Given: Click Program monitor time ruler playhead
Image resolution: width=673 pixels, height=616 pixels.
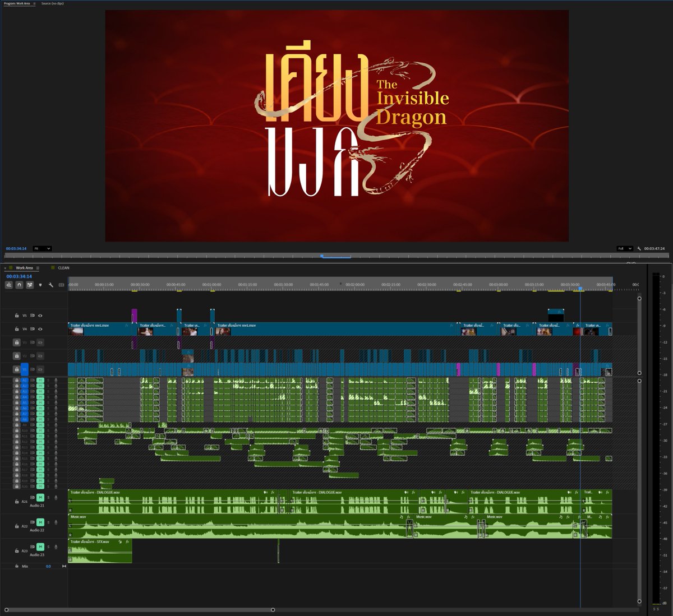Looking at the screenshot, I should tap(321, 256).
